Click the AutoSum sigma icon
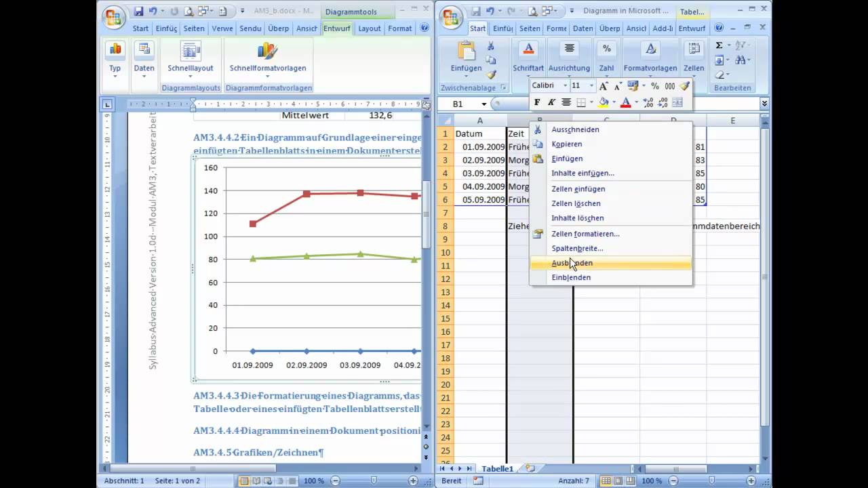This screenshot has width=868, height=488. click(719, 45)
